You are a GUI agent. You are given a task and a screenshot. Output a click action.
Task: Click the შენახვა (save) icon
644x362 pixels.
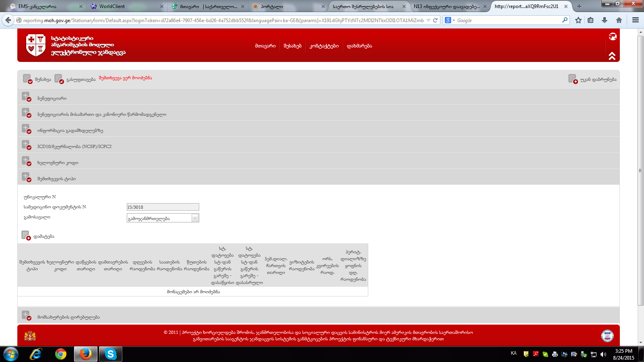coord(27,79)
